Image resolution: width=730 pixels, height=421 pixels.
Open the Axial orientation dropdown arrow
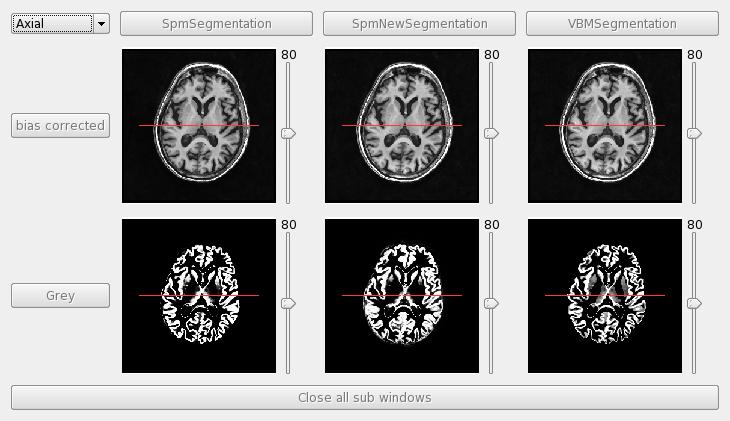[101, 24]
